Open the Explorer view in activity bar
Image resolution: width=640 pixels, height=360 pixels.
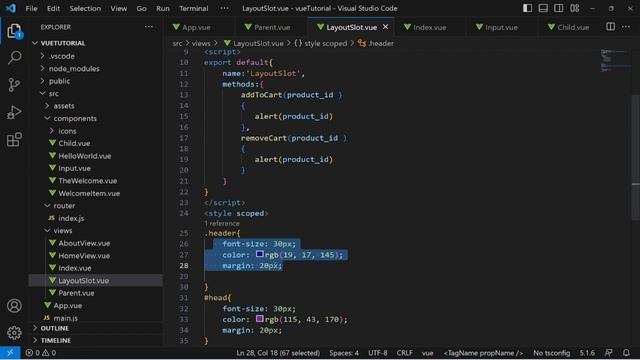point(14,31)
